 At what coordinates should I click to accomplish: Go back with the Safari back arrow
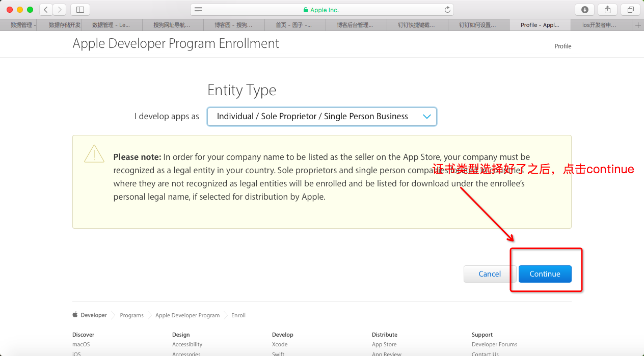pyautogui.click(x=46, y=10)
